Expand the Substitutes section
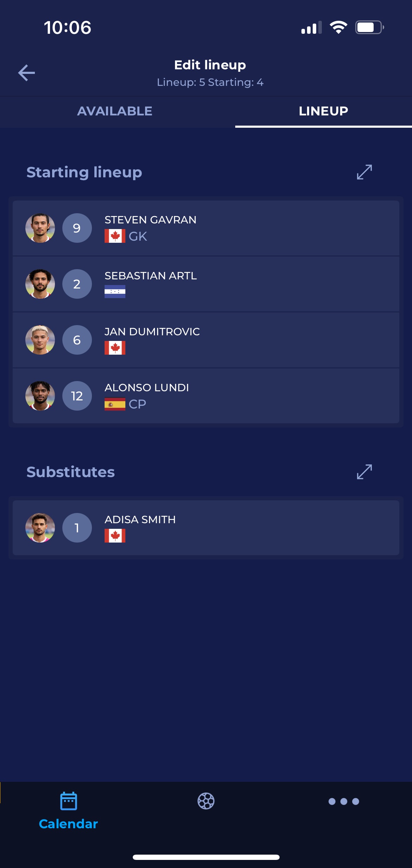 tap(364, 472)
